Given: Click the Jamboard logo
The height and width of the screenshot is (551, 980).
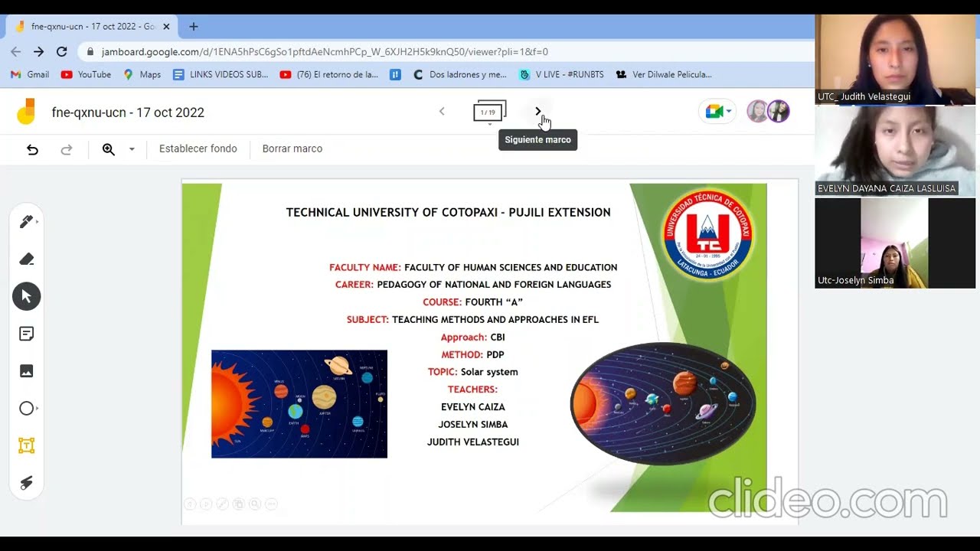Looking at the screenshot, I should [26, 112].
